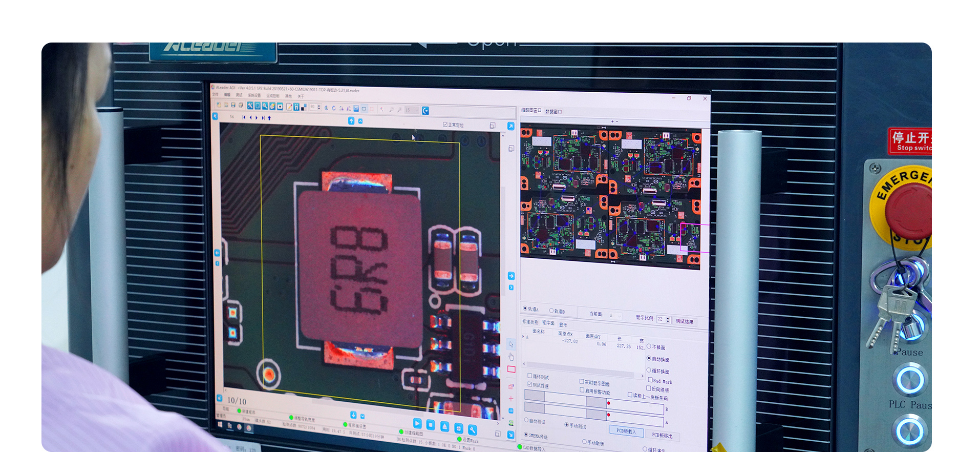Image resolution: width=980 pixels, height=452 pixels.
Task: Click the blue stop button below the image
Action: click(431, 425)
